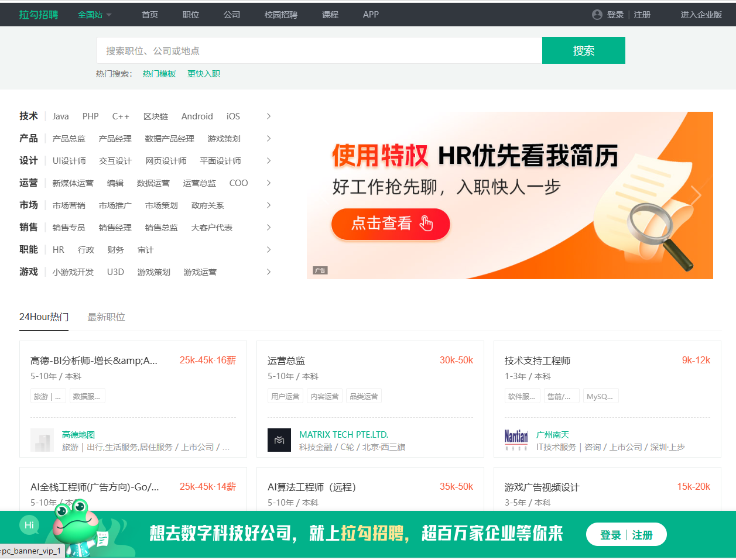Open 校园招聘 in top navigation

pos(281,15)
